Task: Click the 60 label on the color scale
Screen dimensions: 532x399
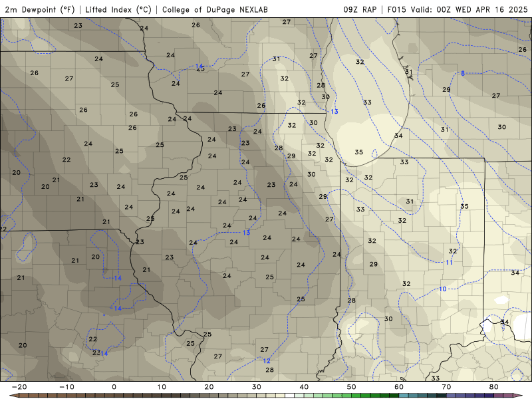Action: [399, 387]
